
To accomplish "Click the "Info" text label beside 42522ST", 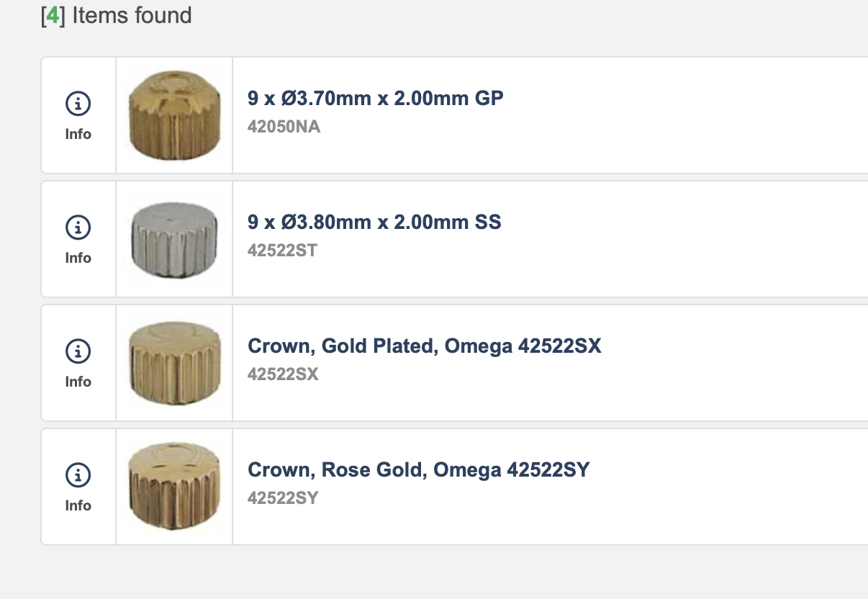I will (78, 258).
